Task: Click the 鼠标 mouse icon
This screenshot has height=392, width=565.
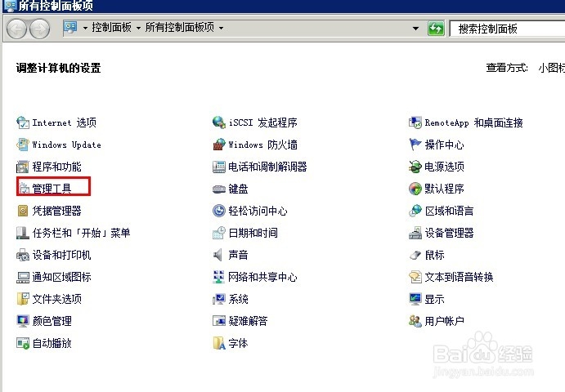Action: pyautogui.click(x=415, y=255)
